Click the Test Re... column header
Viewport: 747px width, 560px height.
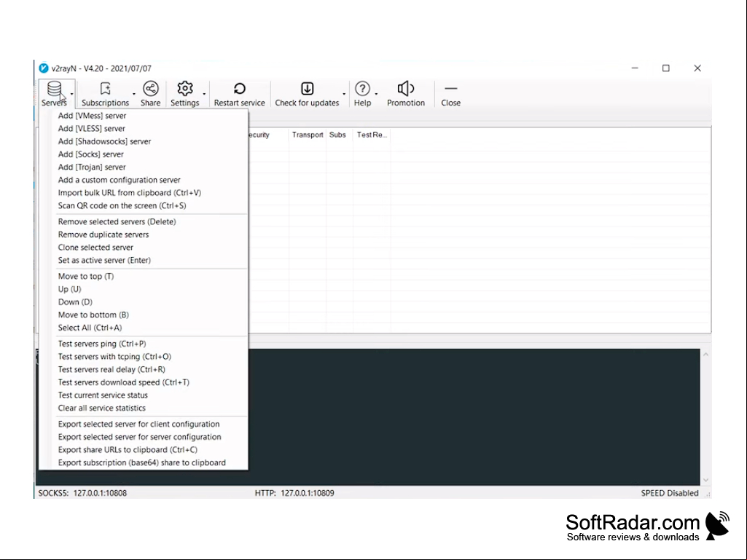(372, 135)
